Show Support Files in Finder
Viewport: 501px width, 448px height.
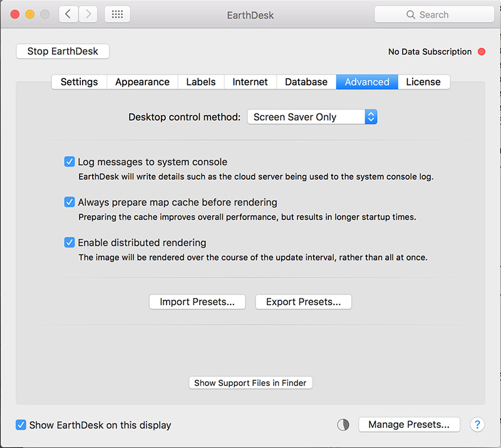tap(250, 383)
